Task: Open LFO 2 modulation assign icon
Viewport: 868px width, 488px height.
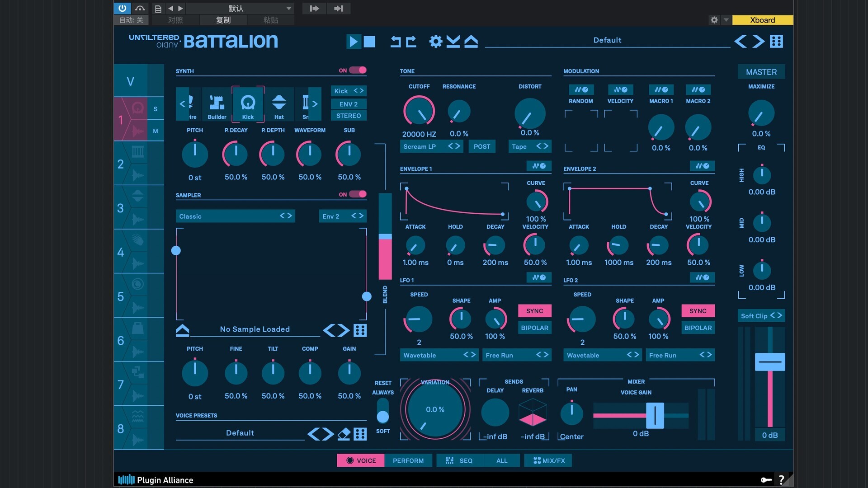Action: point(702,277)
